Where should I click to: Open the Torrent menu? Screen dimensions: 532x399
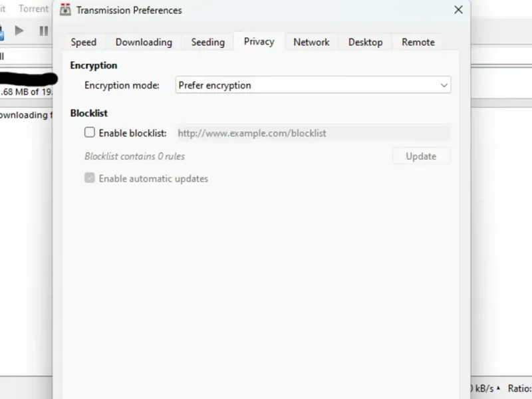tap(33, 9)
